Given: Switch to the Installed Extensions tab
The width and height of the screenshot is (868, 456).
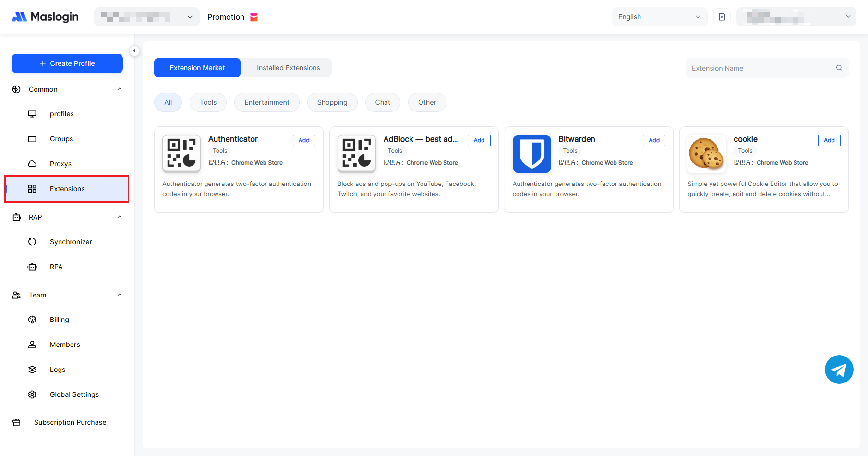Looking at the screenshot, I should coord(288,68).
